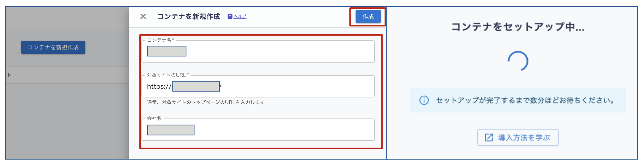The width and height of the screenshot is (644, 164).
Task: Select the masked value inside the コンテナ名 field
Action: click(x=166, y=51)
